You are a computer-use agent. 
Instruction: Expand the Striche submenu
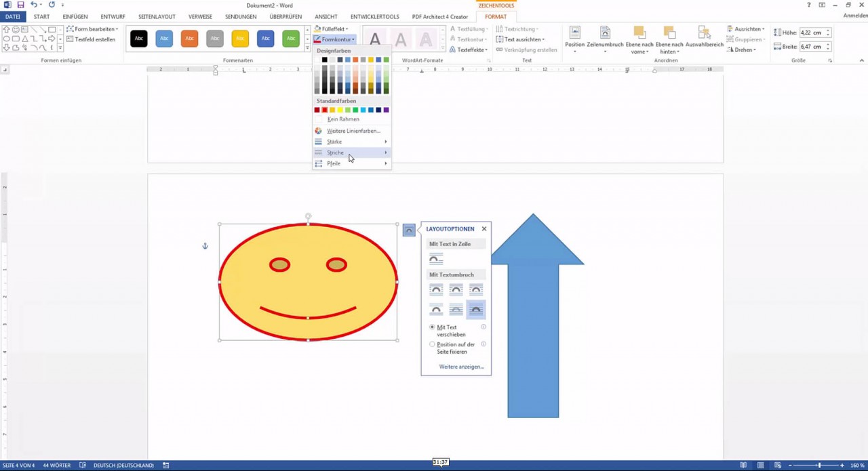click(x=335, y=152)
